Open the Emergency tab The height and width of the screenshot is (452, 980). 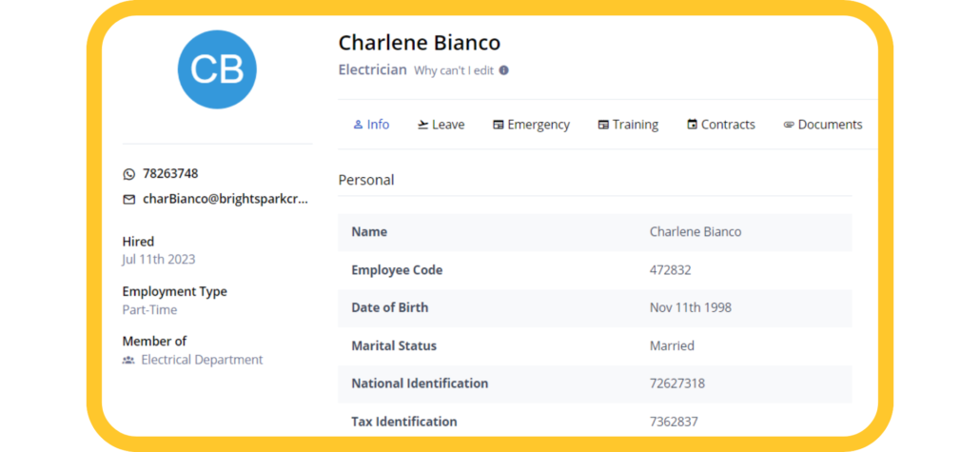pyautogui.click(x=531, y=125)
